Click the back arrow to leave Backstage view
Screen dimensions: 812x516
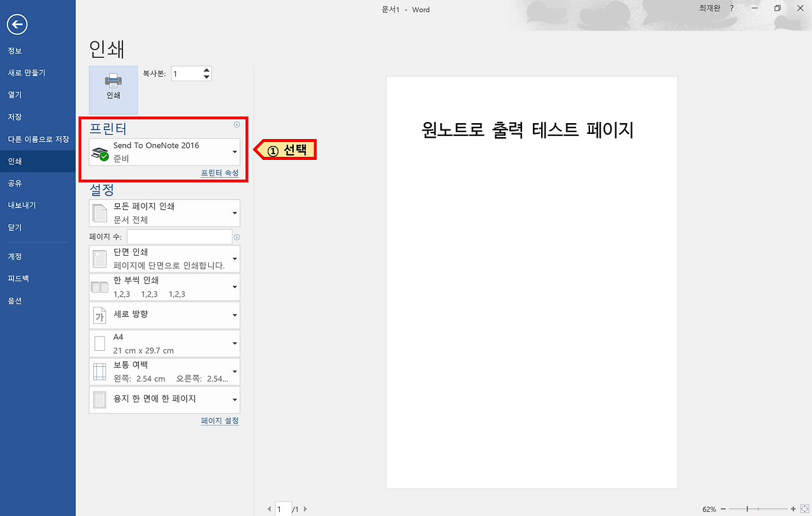coord(16,24)
